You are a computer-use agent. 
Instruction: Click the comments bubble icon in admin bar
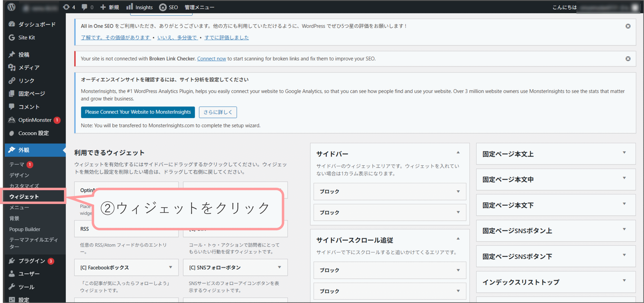click(85, 7)
